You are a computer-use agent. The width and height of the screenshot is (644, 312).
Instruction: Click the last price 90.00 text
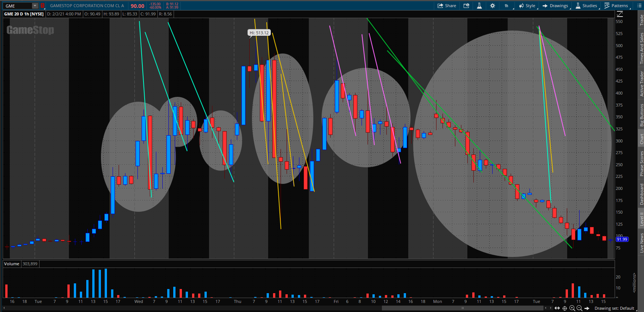(137, 6)
